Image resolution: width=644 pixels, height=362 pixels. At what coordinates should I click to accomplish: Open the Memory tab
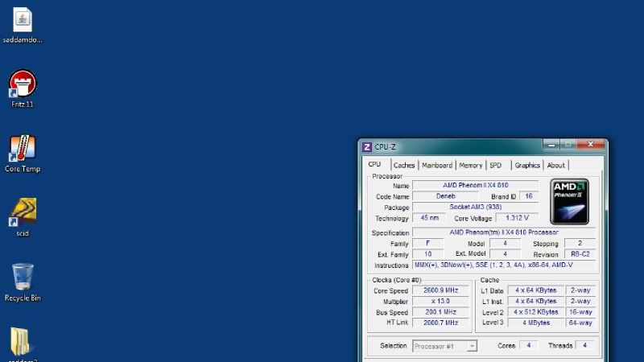(x=470, y=165)
